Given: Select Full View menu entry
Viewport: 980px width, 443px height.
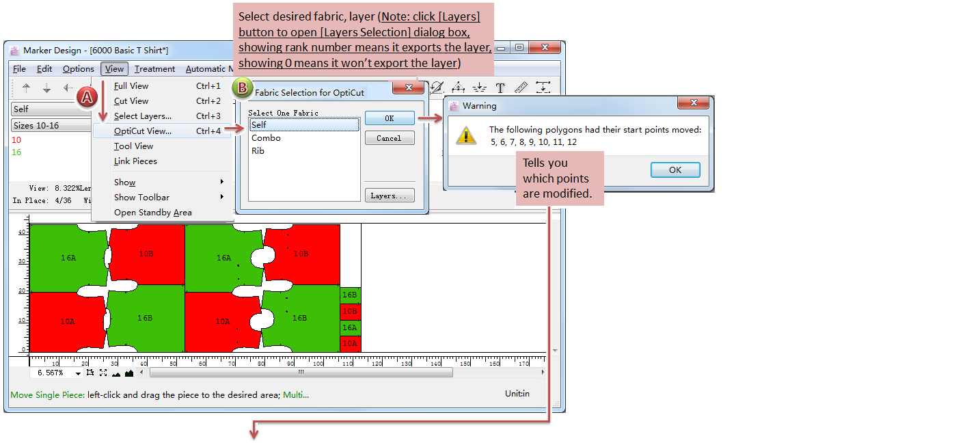Looking at the screenshot, I should coord(131,86).
